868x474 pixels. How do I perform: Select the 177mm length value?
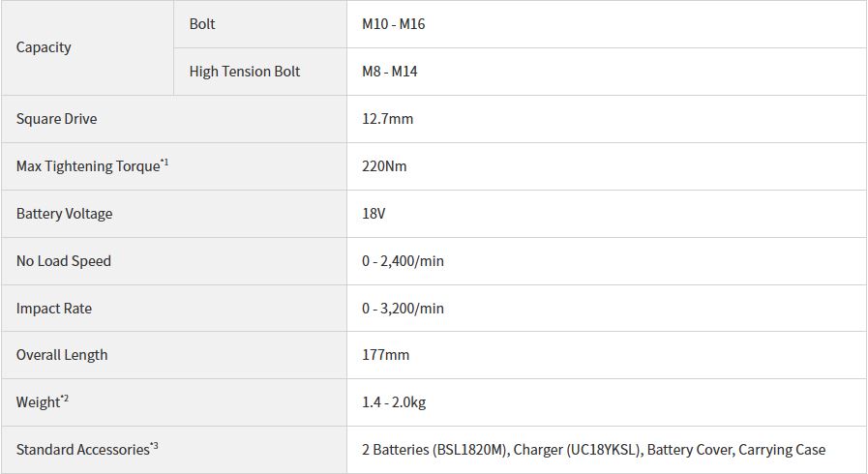click(x=386, y=355)
